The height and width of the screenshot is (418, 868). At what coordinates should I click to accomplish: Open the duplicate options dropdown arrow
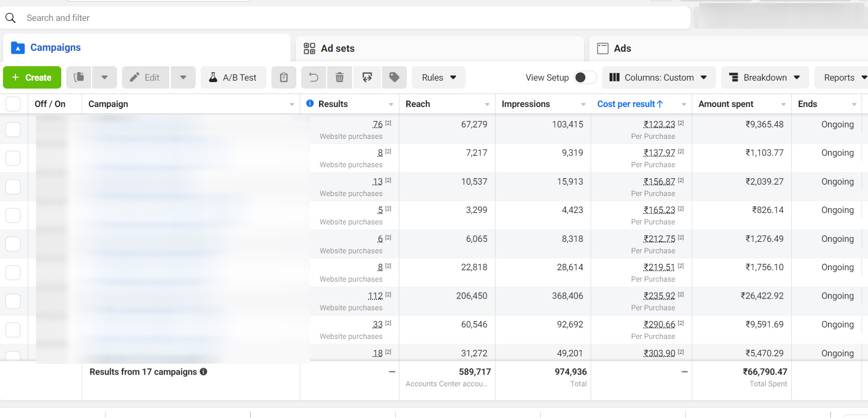(x=105, y=77)
